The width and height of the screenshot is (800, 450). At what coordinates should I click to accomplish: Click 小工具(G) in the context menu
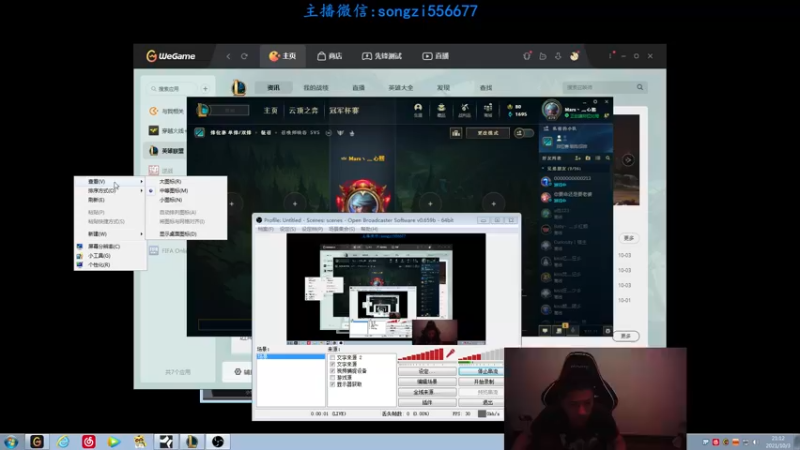point(99,256)
